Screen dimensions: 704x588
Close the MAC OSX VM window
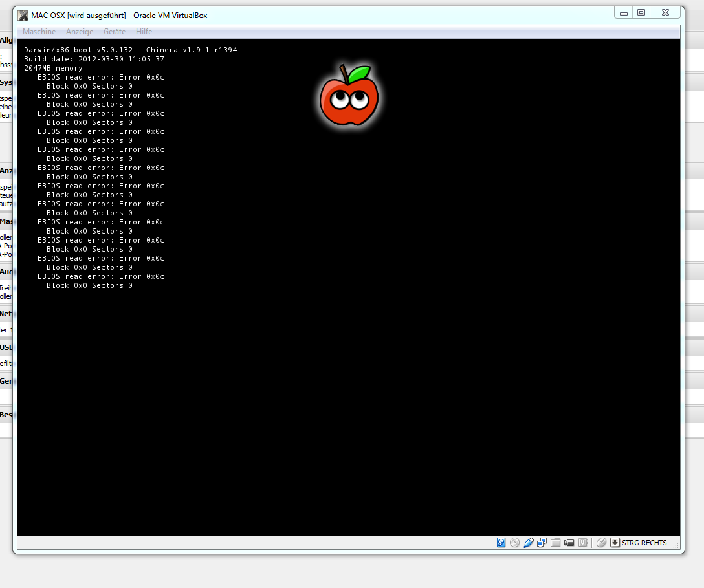665,13
